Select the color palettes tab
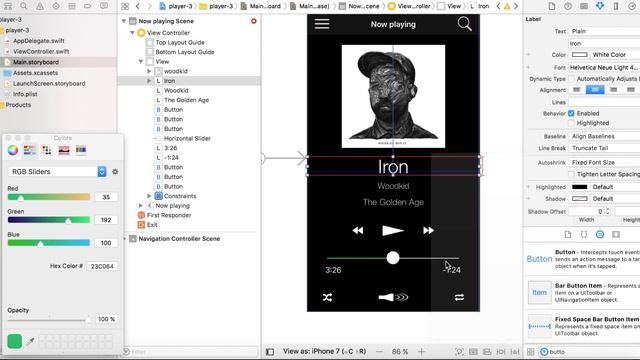 click(47, 150)
